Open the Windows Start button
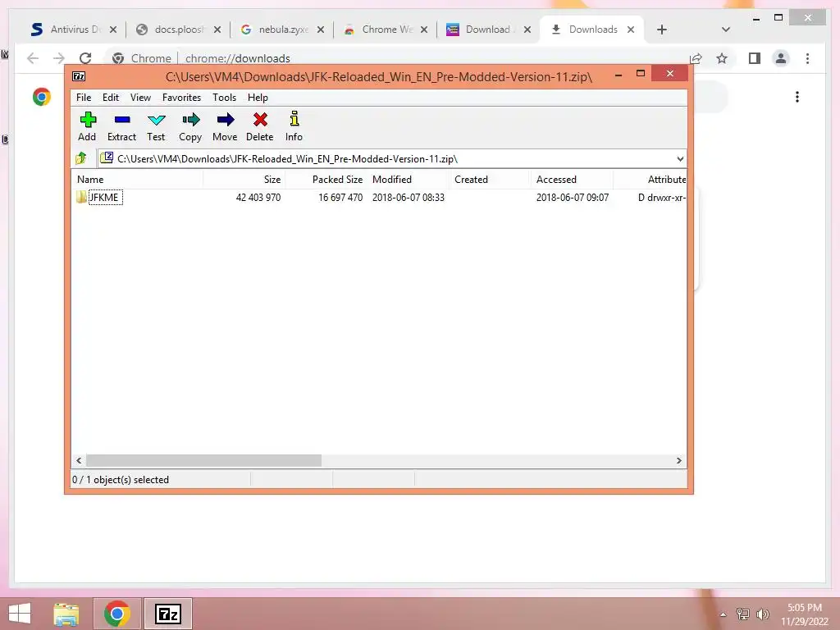The width and height of the screenshot is (840, 630). click(x=20, y=614)
